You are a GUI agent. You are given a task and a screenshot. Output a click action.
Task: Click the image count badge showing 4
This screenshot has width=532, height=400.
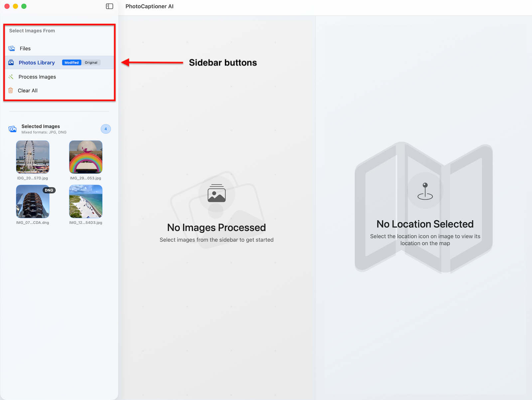pos(106,129)
